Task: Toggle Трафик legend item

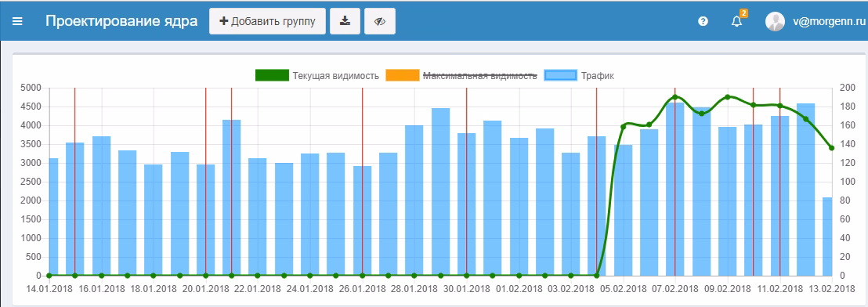Action: pyautogui.click(x=579, y=76)
